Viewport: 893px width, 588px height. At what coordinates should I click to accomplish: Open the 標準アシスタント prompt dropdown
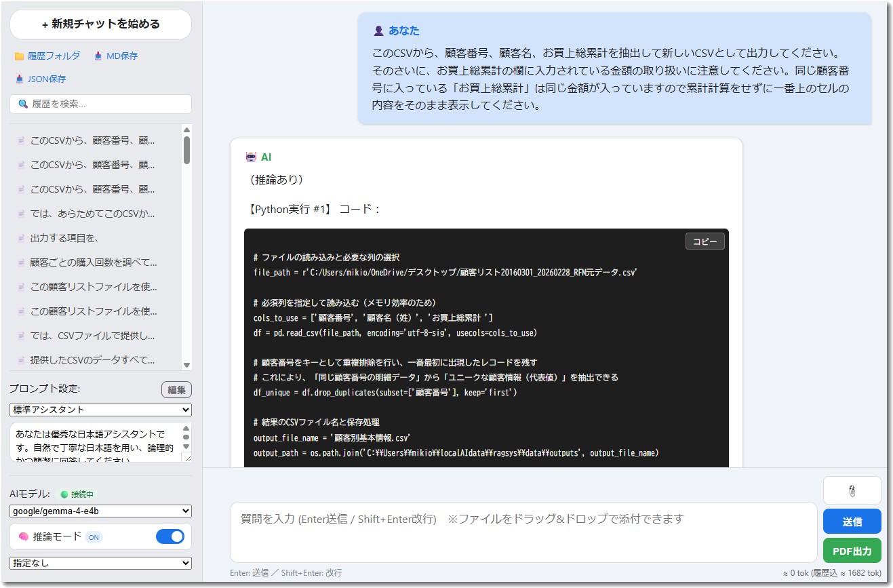pyautogui.click(x=99, y=410)
